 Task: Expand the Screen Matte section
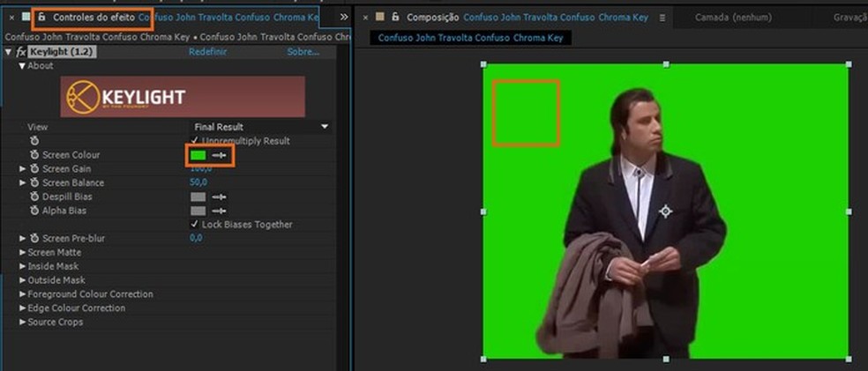[x=23, y=252]
